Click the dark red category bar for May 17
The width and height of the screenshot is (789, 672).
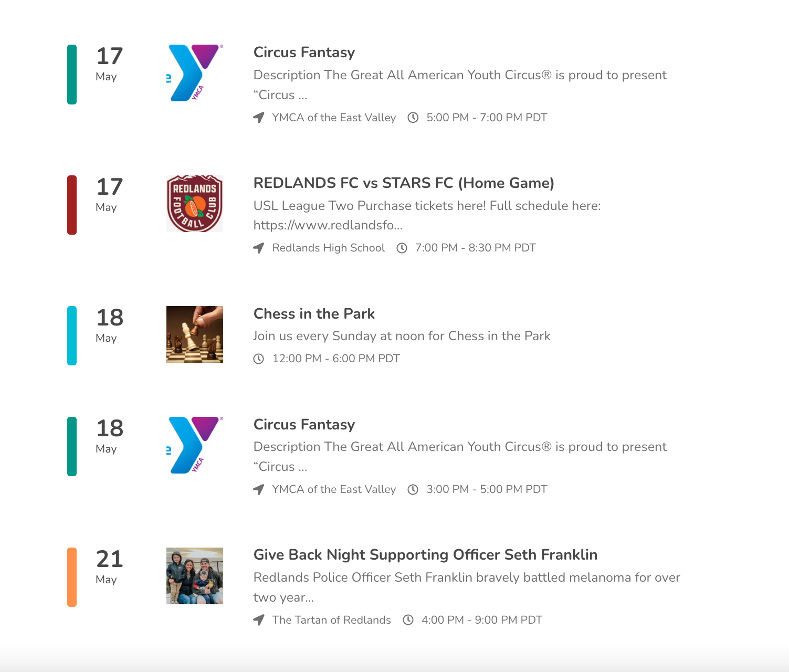tap(72, 205)
